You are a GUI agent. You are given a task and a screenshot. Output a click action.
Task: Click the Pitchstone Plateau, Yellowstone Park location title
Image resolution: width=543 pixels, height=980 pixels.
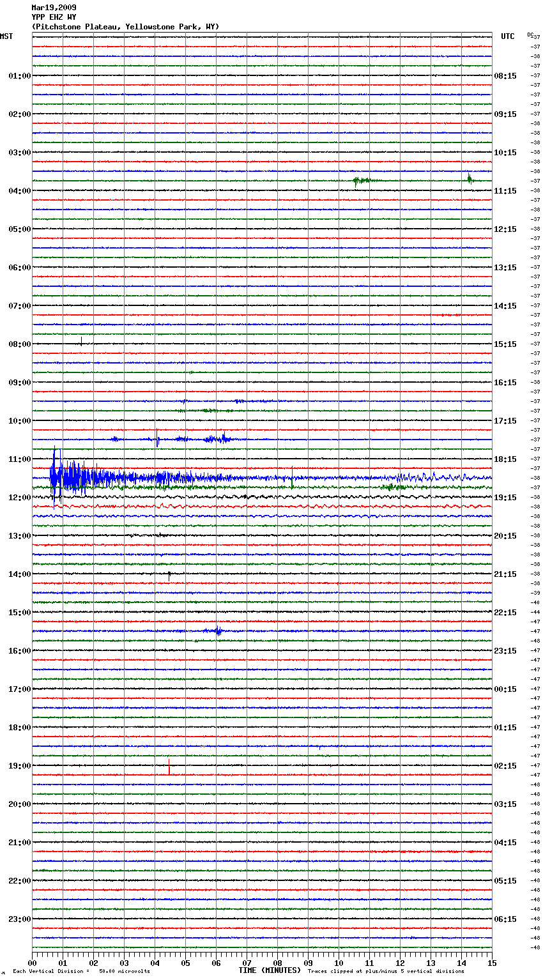point(125,27)
